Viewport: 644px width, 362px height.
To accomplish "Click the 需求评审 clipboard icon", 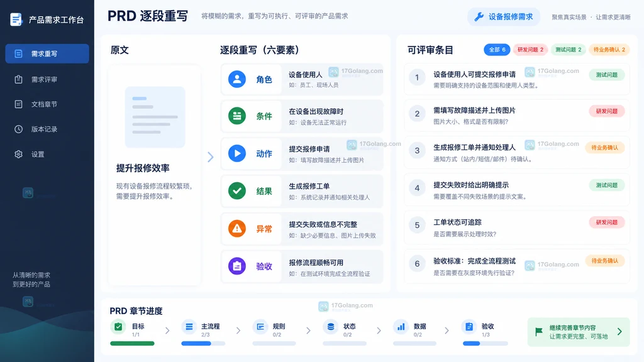I will tap(18, 79).
